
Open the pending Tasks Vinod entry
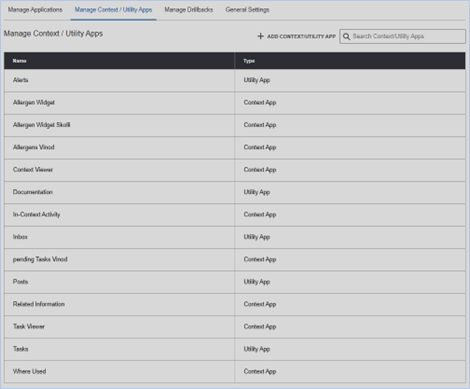point(40,259)
